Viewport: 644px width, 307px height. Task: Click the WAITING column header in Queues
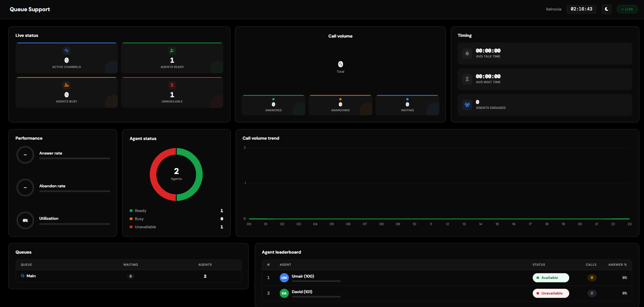point(131,265)
